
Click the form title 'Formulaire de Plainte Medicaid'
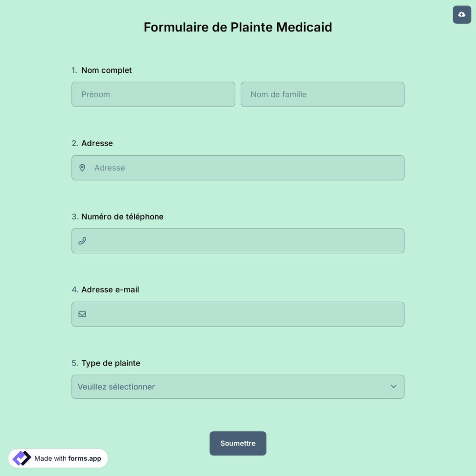238,27
